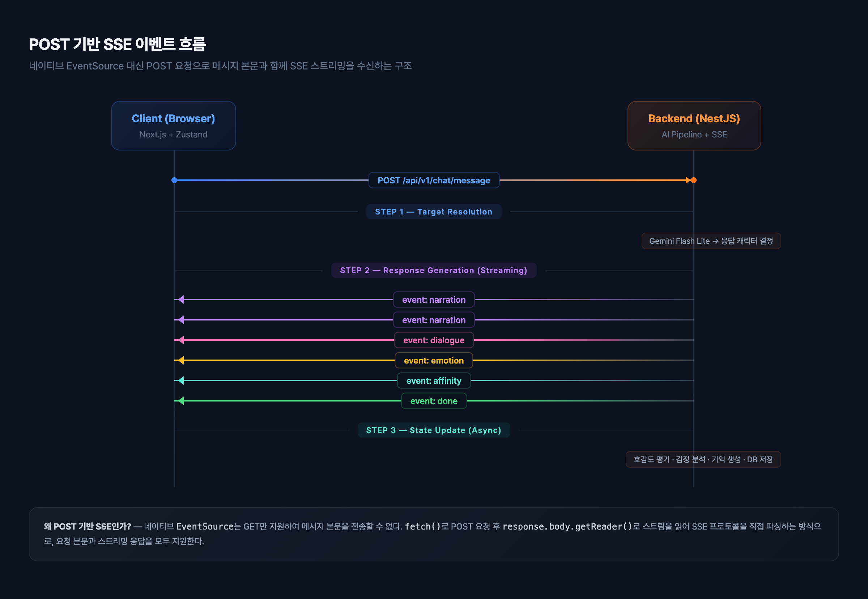Select the event: done label
Screen dimensions: 868x599
click(x=433, y=401)
